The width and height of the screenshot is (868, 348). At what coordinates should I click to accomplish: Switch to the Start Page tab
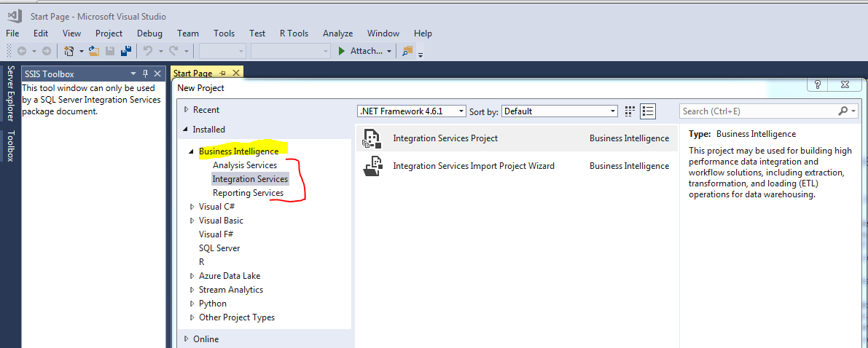coord(192,73)
